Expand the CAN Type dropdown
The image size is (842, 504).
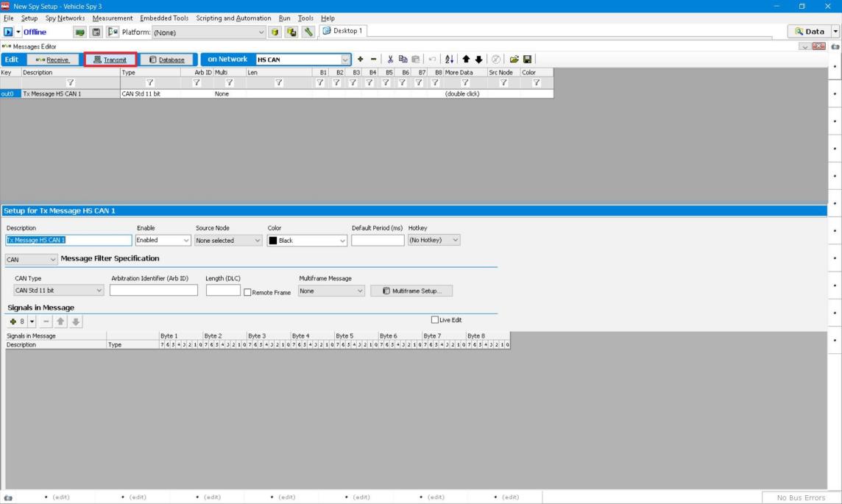(99, 291)
